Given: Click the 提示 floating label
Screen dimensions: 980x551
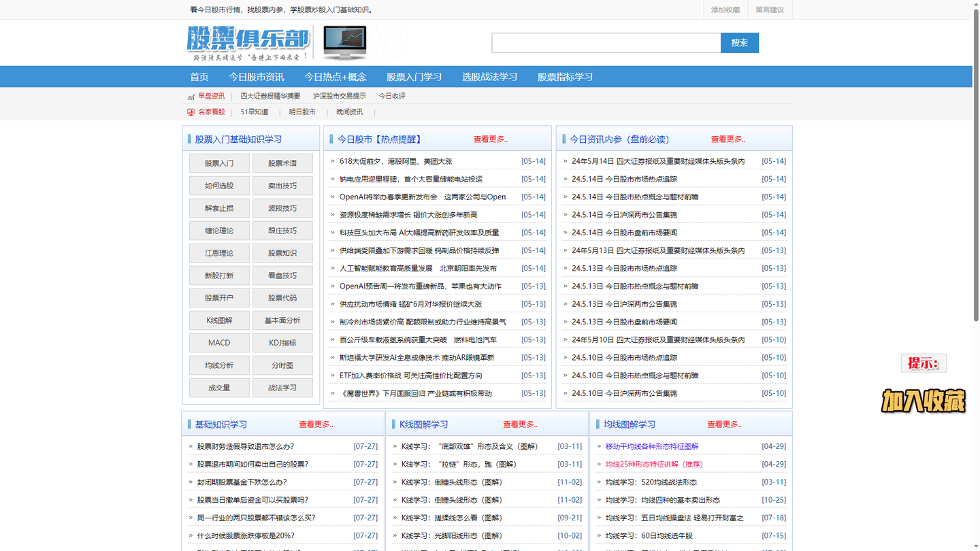Looking at the screenshot, I should click(924, 363).
